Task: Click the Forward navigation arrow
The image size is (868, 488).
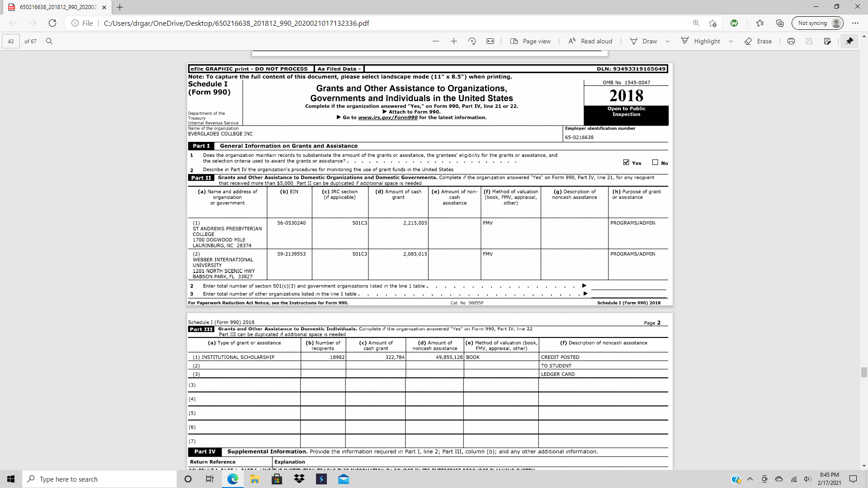Action: 33,23
